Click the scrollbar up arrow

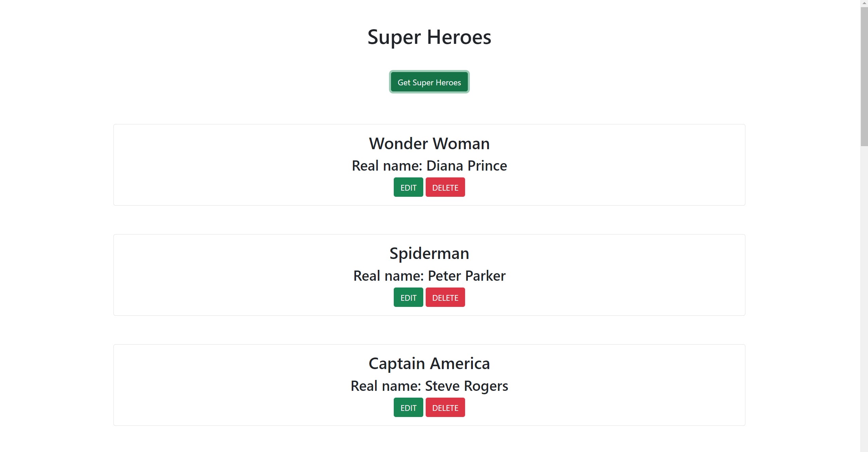point(864,3)
